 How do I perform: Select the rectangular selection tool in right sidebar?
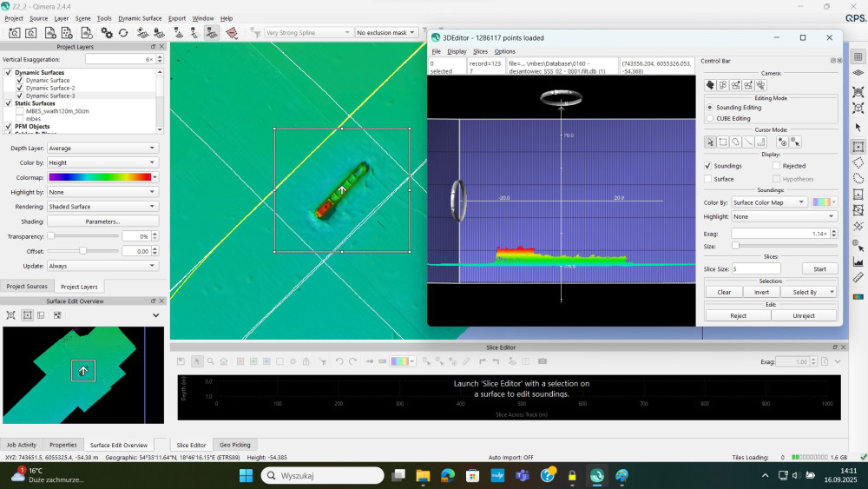tap(858, 147)
